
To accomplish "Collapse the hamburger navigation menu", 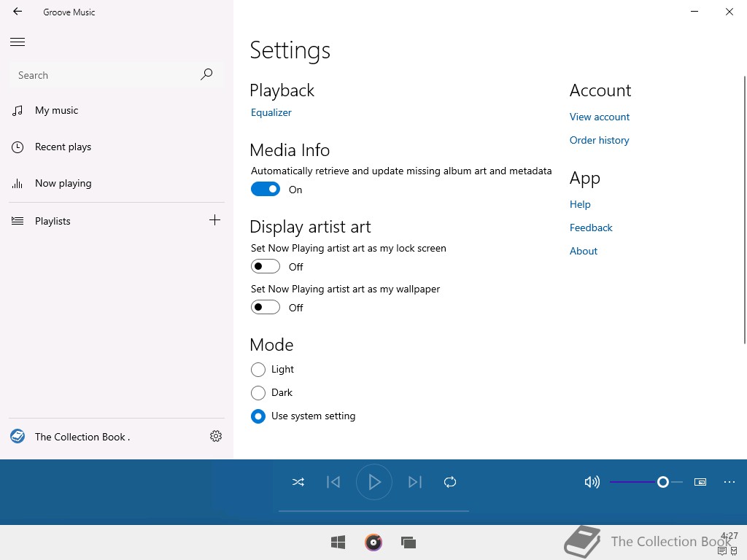I will [18, 42].
